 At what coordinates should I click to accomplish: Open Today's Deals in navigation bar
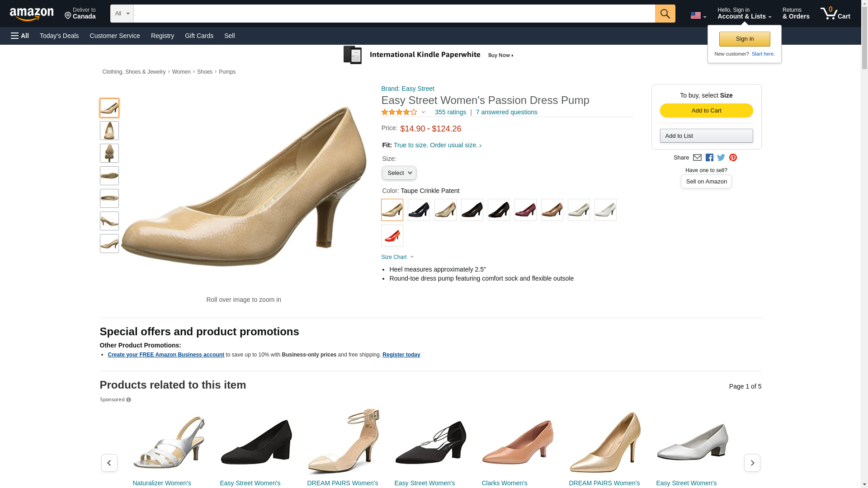(59, 36)
